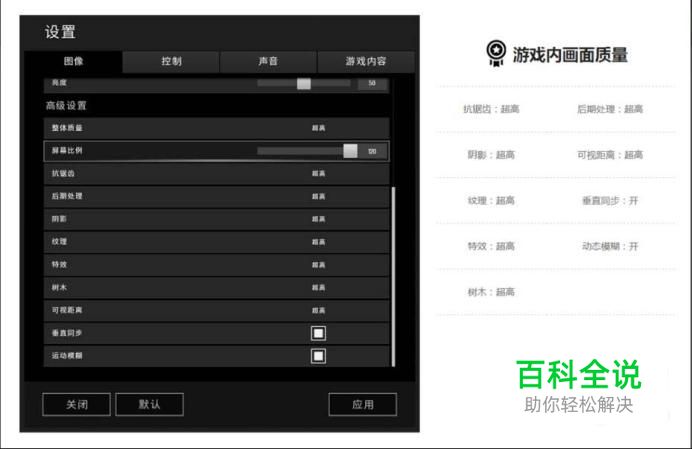
Task: Click the 动态模糊：开 text on right panel
Action: (610, 246)
